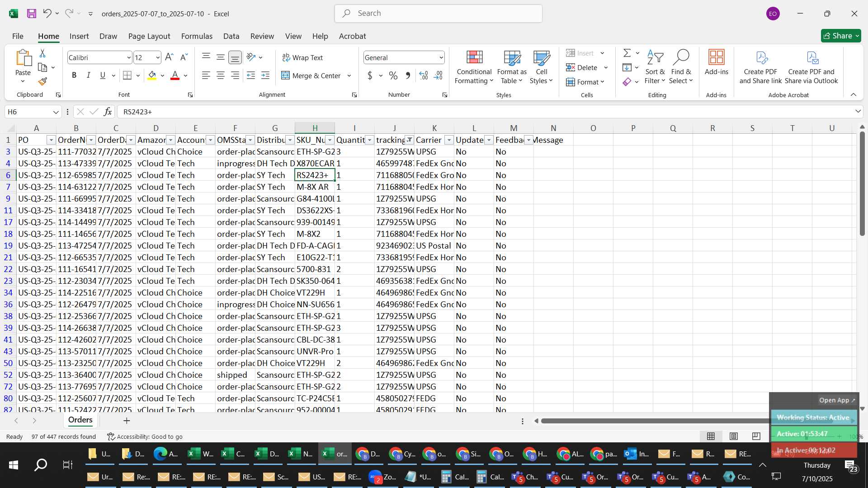Open Format cells button in Cells group
The height and width of the screenshot is (488, 868).
pyautogui.click(x=585, y=82)
